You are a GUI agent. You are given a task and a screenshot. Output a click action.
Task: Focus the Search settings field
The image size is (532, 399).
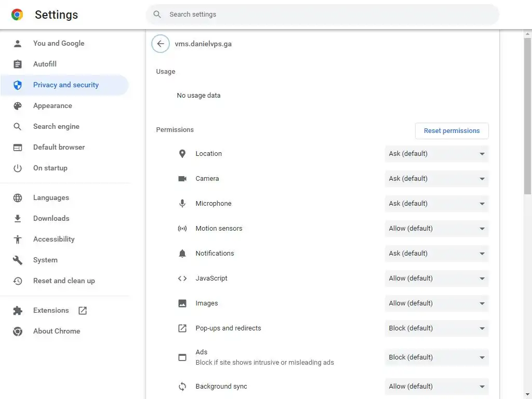click(x=322, y=15)
